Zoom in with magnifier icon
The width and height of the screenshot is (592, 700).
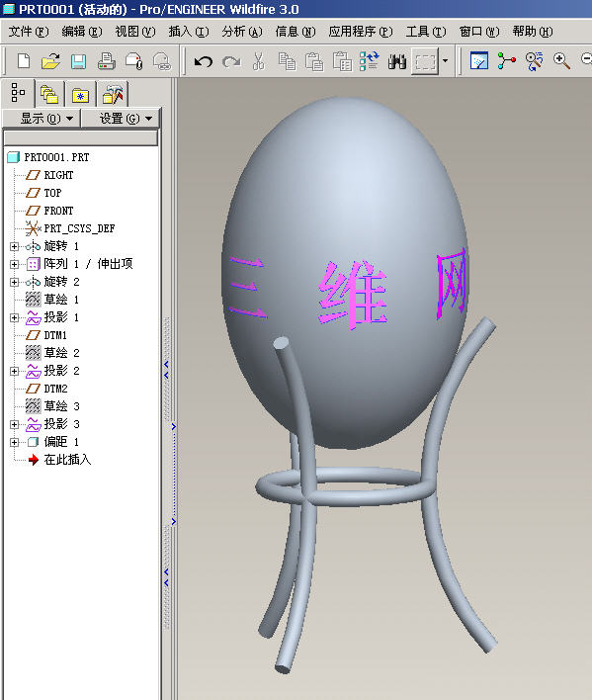[561, 60]
